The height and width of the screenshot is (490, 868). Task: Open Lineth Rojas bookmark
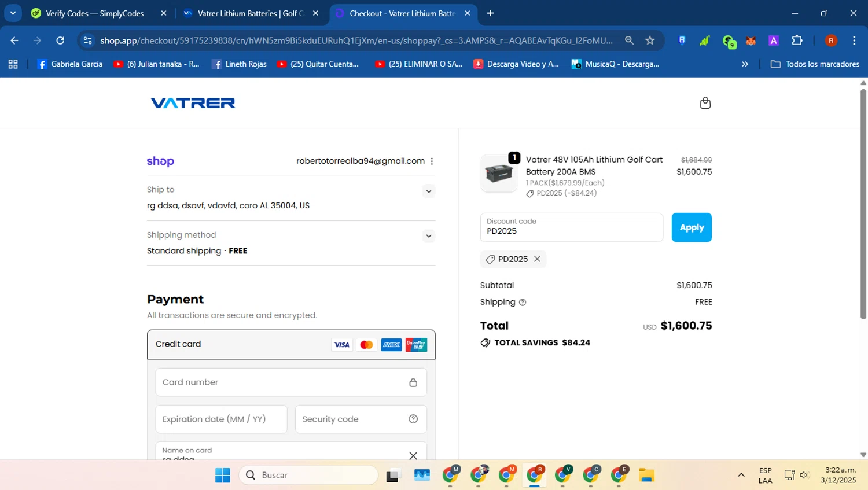tap(239, 64)
